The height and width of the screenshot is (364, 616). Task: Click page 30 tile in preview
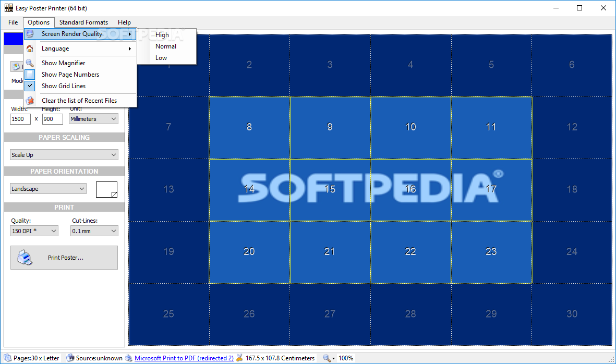[572, 314]
